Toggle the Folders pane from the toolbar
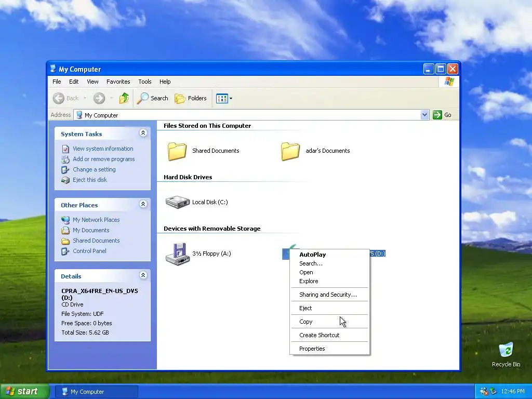Screen dimensions: 532x399 pos(191,98)
